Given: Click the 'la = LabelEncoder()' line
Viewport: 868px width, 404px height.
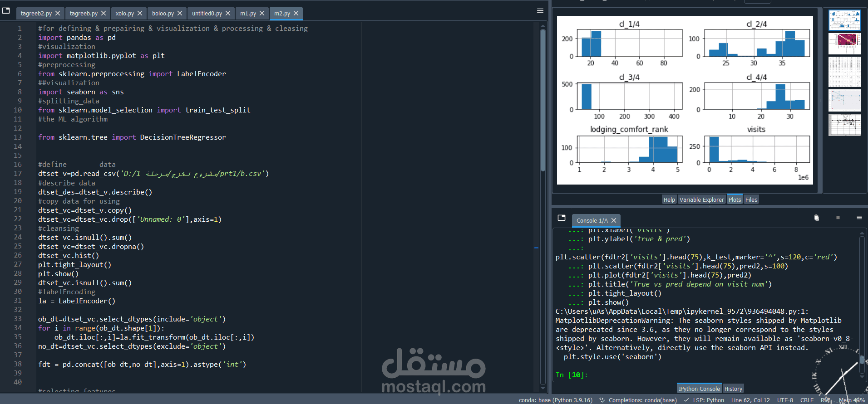Looking at the screenshot, I should [x=77, y=301].
